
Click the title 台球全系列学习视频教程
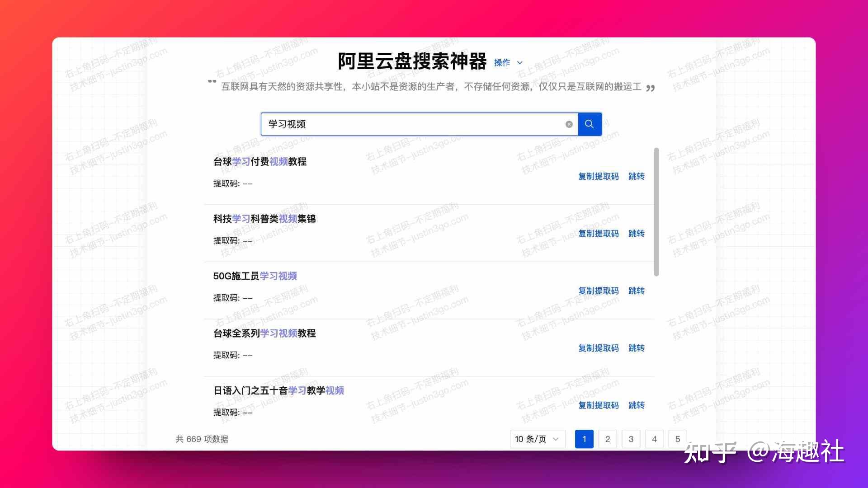tap(264, 333)
